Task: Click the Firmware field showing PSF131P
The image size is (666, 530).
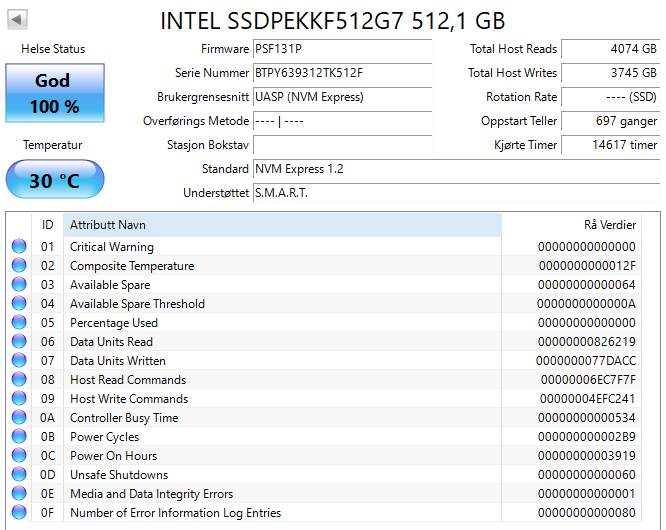Action: 342,49
